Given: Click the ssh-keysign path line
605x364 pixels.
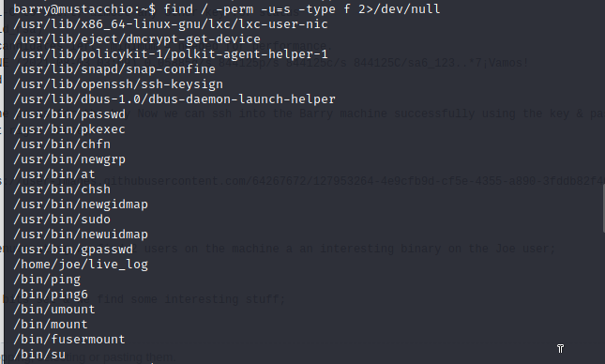Looking at the screenshot, I should point(118,84).
